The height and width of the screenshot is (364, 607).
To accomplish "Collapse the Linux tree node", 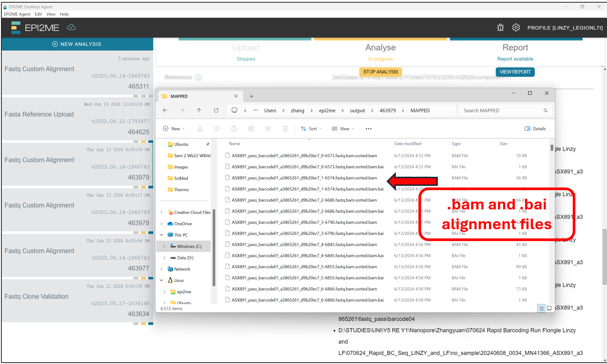I will [161, 280].
